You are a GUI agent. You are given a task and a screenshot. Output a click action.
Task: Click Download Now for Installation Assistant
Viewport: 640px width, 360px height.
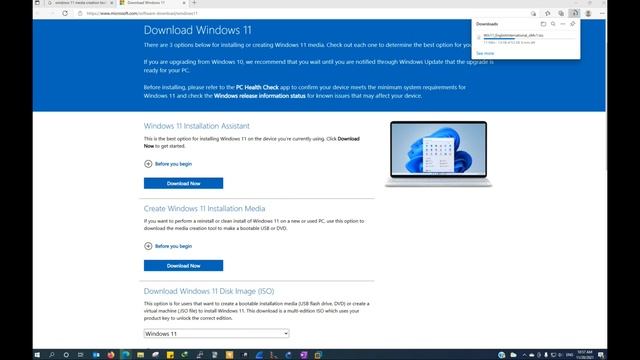[x=183, y=183]
